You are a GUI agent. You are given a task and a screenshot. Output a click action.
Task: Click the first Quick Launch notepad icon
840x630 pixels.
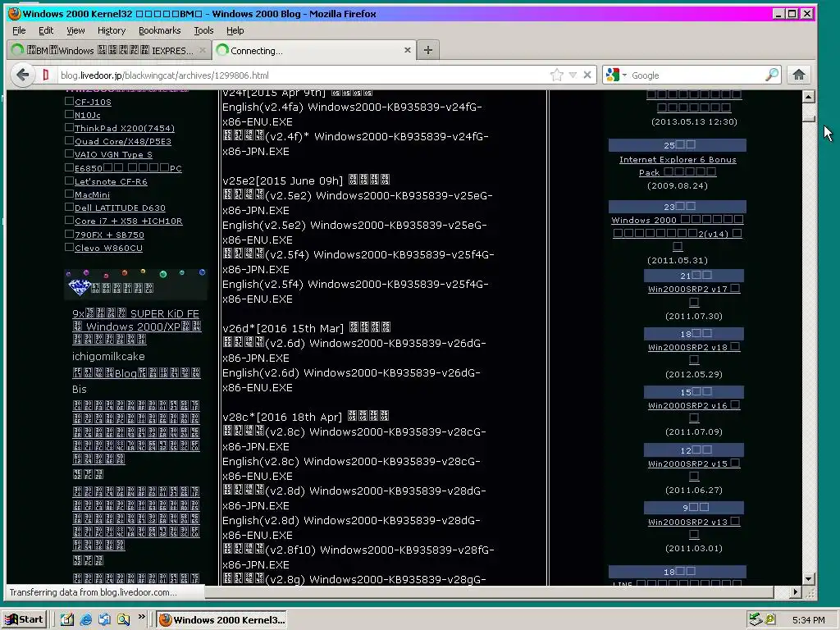[x=67, y=620]
